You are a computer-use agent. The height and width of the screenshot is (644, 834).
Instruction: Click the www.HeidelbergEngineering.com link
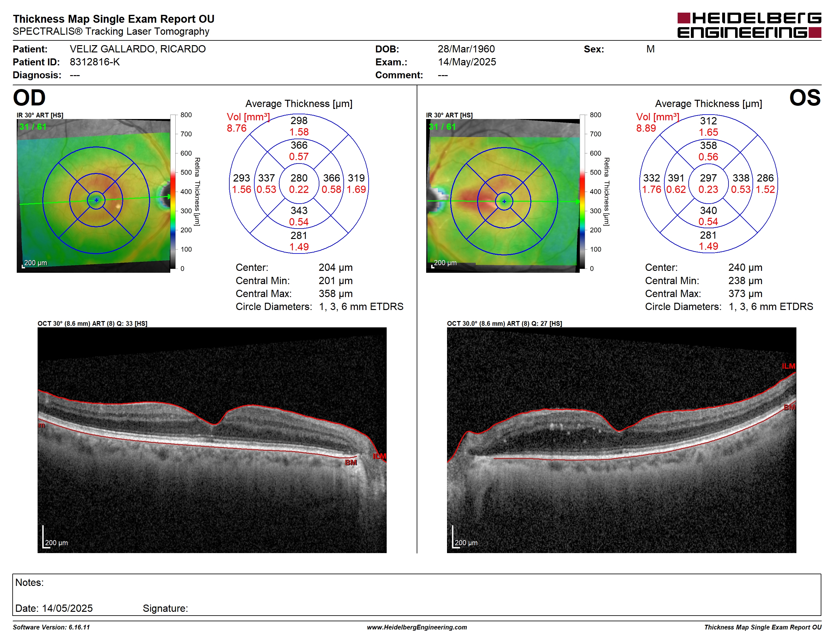[x=417, y=627]
